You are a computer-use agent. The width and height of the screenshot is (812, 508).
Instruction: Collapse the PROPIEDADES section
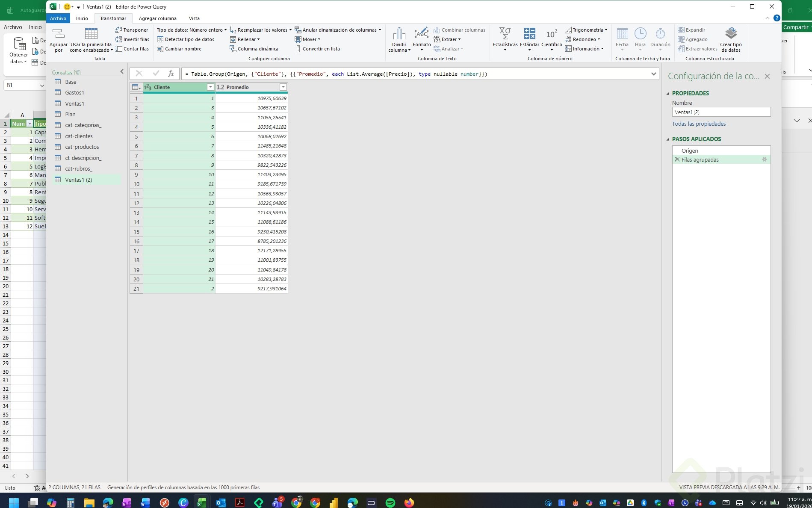click(668, 93)
